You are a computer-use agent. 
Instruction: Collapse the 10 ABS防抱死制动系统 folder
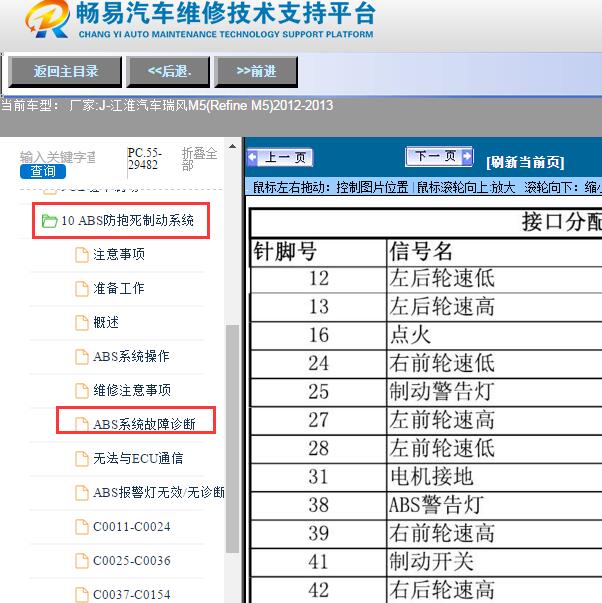coord(127,221)
